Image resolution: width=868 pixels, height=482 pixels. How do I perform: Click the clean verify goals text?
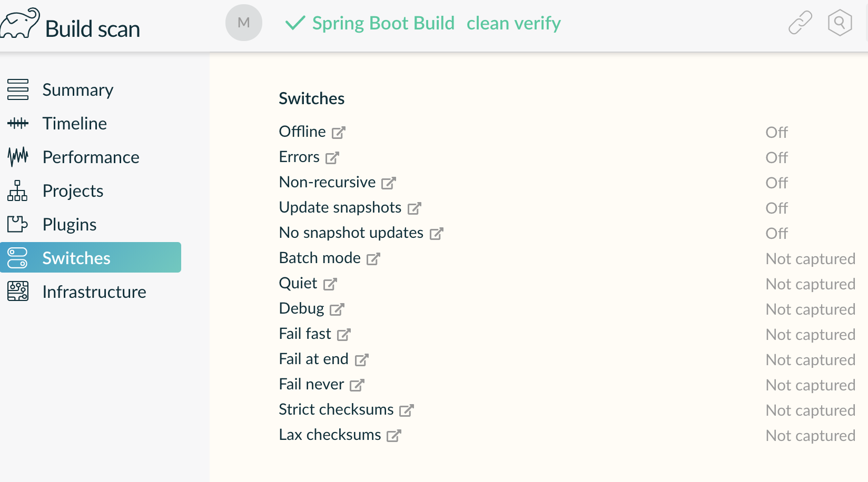pos(514,23)
